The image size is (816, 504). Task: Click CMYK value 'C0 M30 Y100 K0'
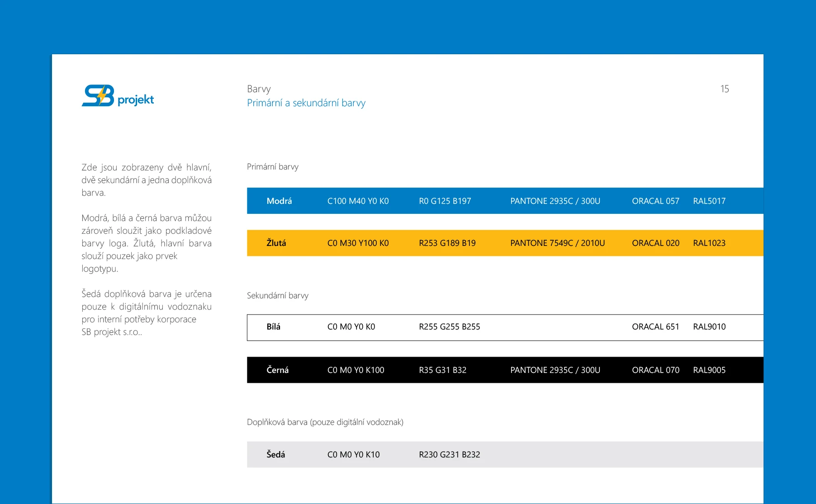pyautogui.click(x=358, y=243)
